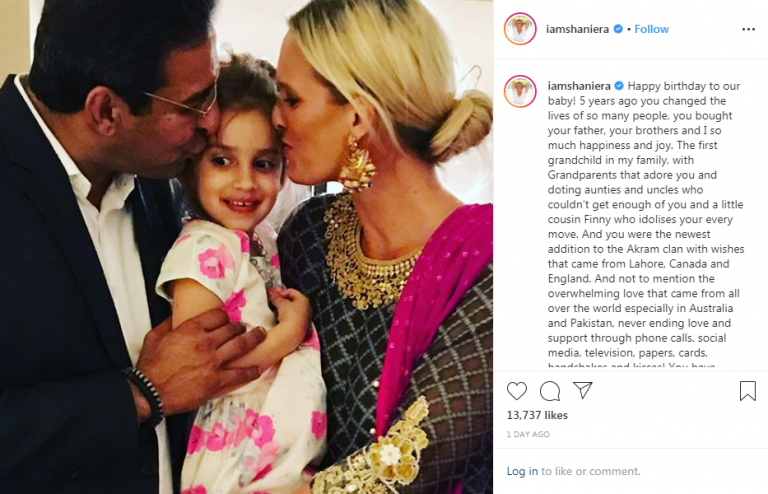Like the post with the heart icon

517,391
